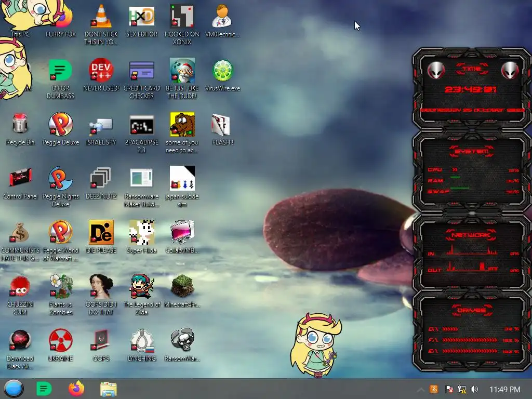This screenshot has width=532, height=399.
Task: Click the DRIVES widget header
Action: (472, 310)
